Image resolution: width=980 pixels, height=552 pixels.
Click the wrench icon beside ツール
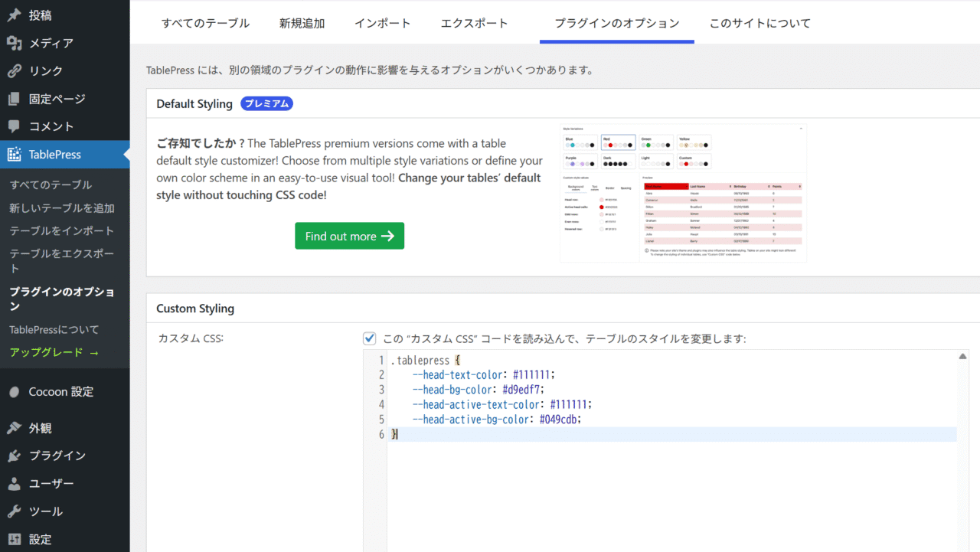tap(14, 511)
